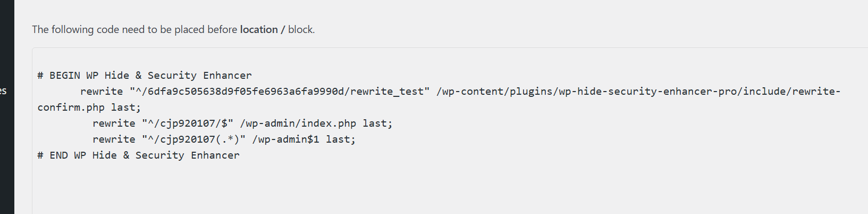This screenshot has height=214, width=868.
Task: Click the rewrite_test hash path string
Action: click(x=280, y=92)
